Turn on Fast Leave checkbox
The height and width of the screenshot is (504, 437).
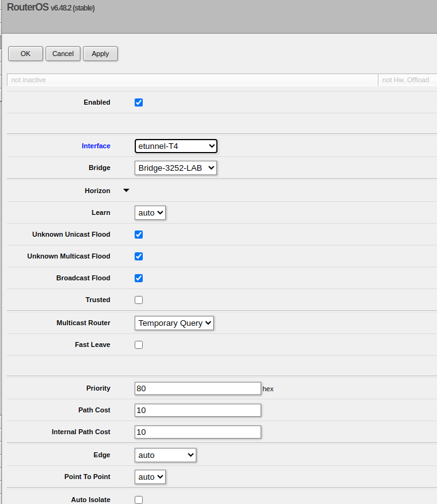tap(139, 345)
